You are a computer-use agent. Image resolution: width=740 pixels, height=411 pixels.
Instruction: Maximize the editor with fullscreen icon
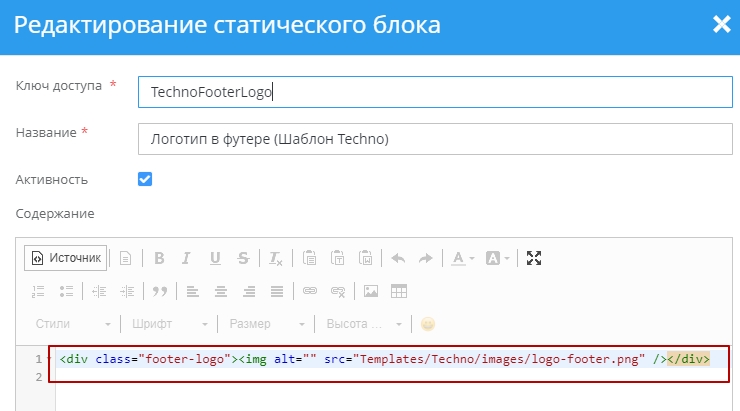pyautogui.click(x=534, y=258)
